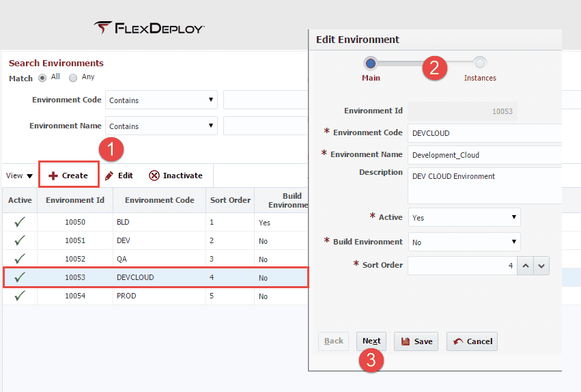Viewport: 581px width, 392px height.
Task: Select the QA environment code cell
Action: coord(159,259)
